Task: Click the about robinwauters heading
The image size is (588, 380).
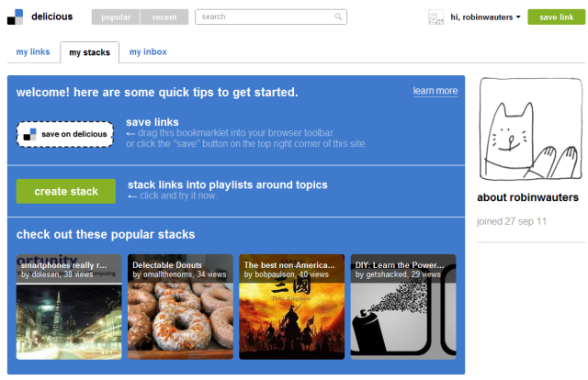Action: tap(529, 198)
